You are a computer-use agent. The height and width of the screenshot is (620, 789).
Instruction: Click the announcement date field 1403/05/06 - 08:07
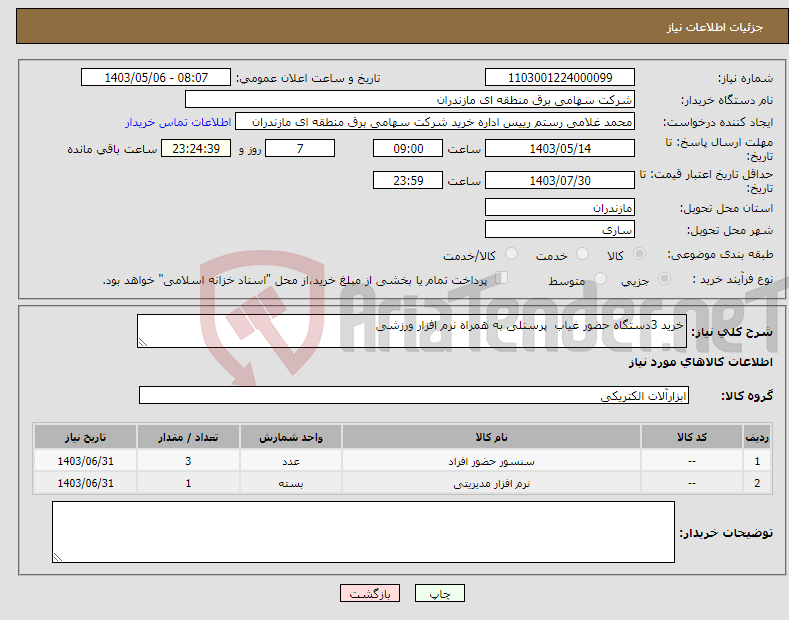pos(155,78)
